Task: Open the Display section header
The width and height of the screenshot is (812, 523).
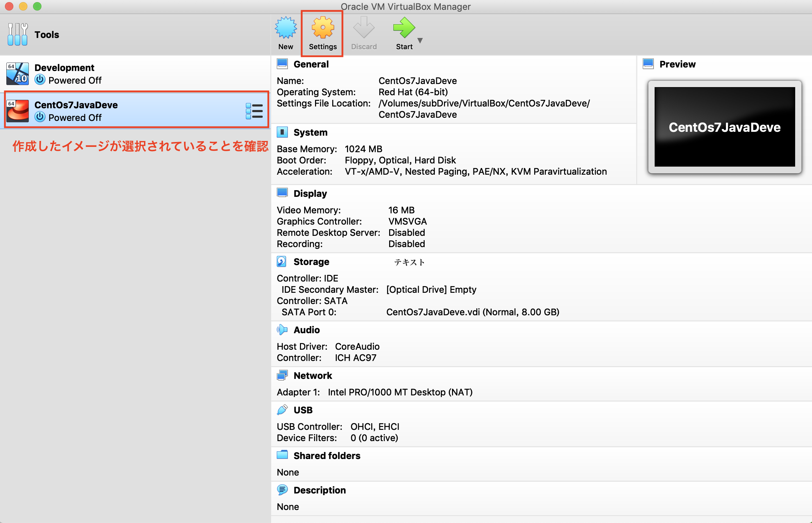Action: [310, 194]
